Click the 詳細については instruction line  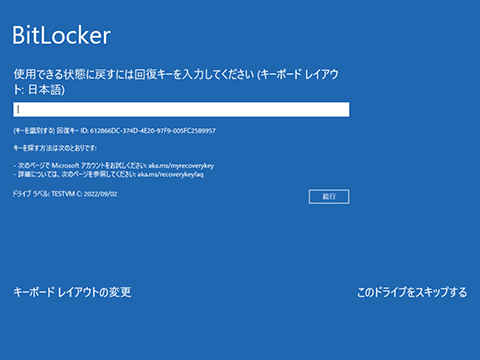click(109, 174)
